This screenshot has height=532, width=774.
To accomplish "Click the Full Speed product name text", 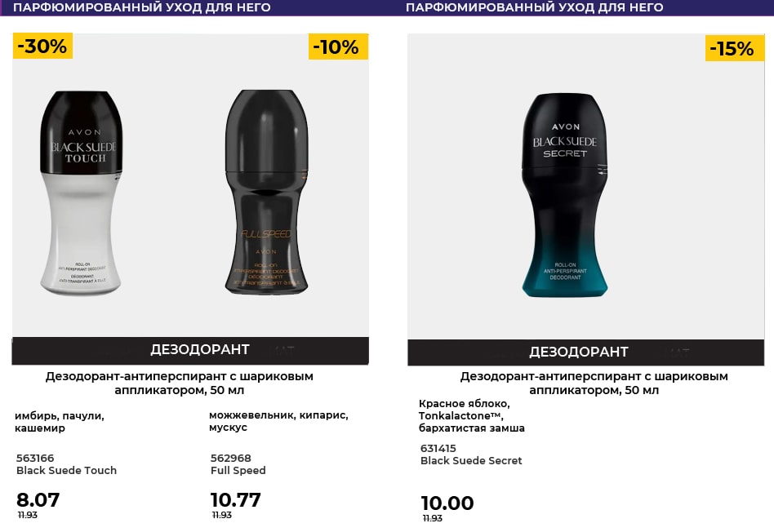I will pos(238,470).
